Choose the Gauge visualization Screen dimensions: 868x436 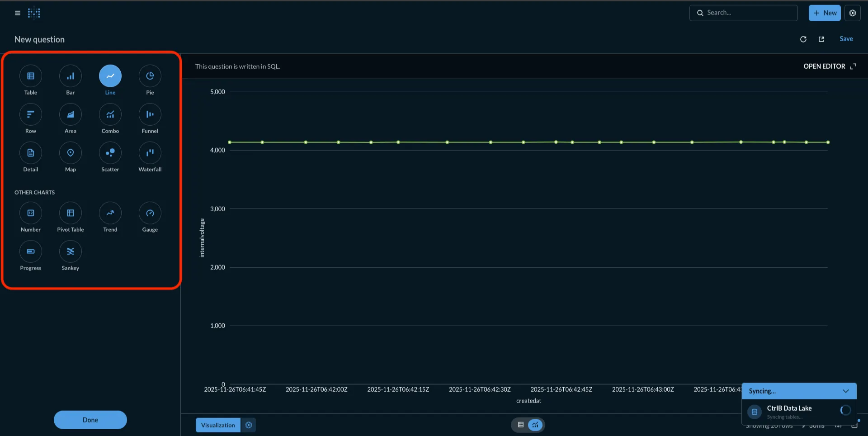(150, 217)
